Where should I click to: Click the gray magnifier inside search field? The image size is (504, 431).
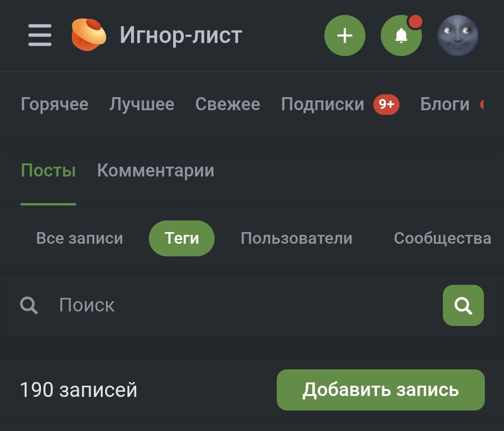[x=29, y=305]
